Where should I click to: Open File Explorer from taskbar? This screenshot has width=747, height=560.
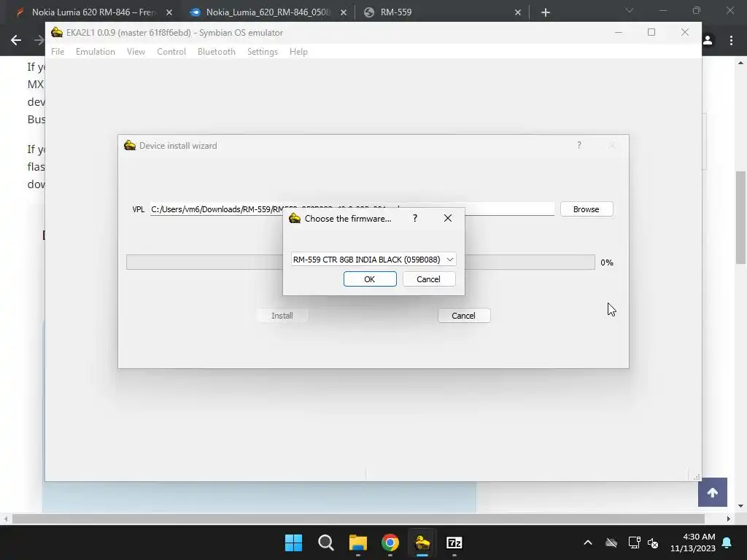tap(357, 542)
